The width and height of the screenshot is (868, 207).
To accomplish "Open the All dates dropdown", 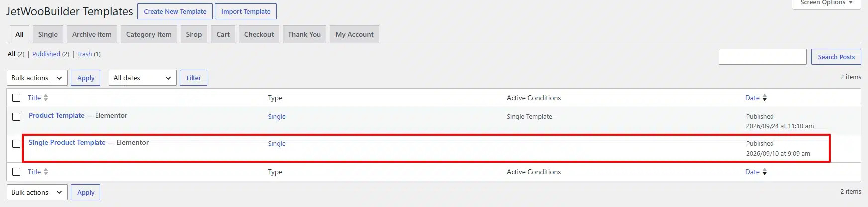I will [x=143, y=78].
